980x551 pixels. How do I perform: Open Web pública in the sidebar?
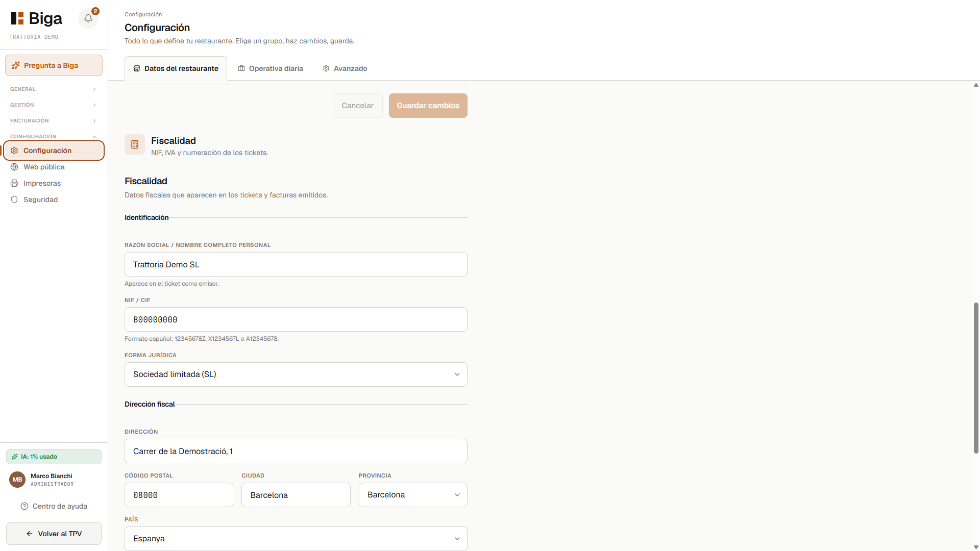(x=54, y=167)
